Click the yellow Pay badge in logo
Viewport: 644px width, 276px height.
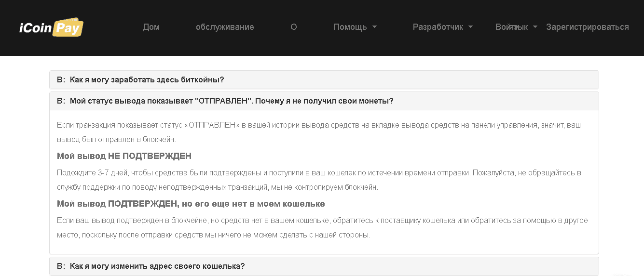[x=68, y=28]
